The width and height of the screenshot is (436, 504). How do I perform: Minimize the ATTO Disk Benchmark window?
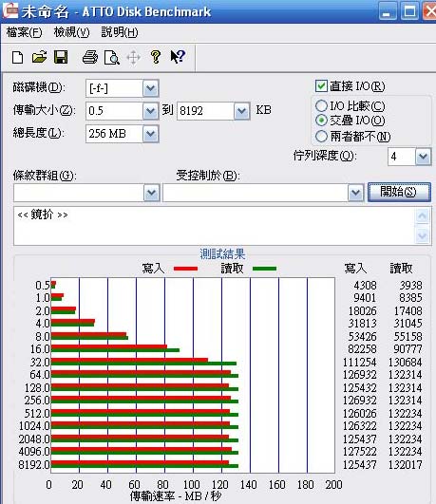point(388,11)
